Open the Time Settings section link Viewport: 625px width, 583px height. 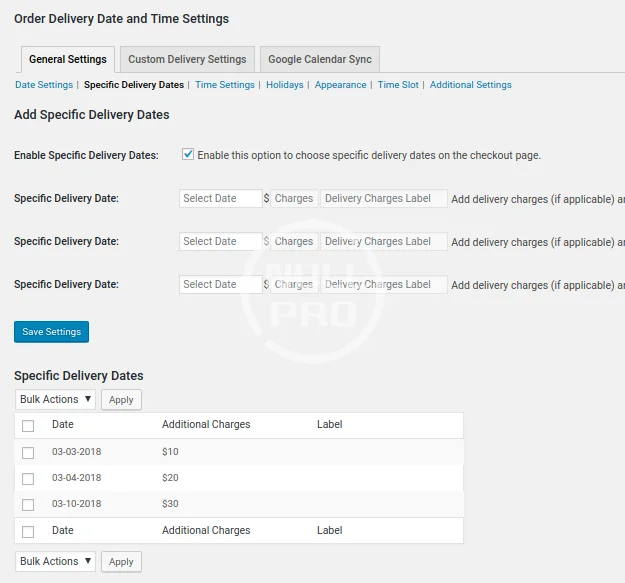(225, 85)
